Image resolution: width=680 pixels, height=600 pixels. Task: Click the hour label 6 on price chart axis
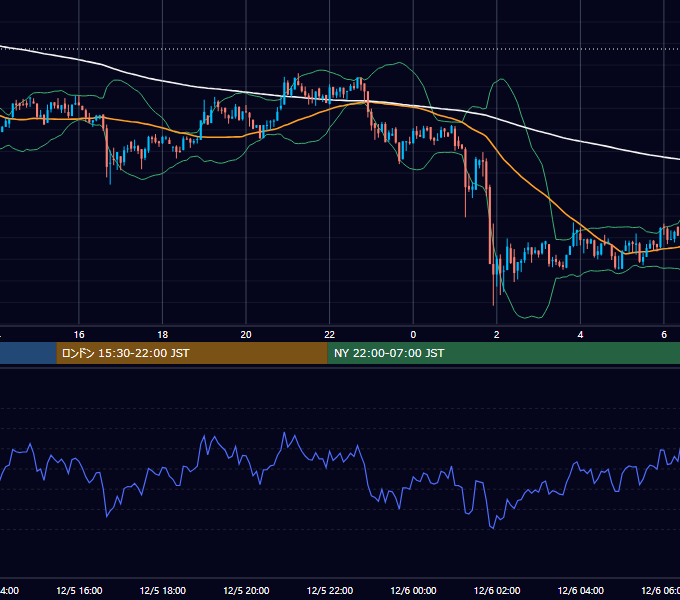click(x=664, y=334)
